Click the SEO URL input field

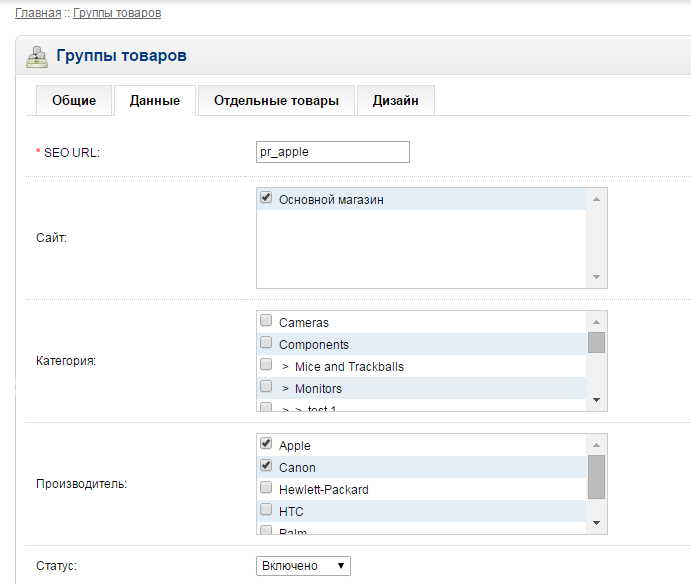333,151
